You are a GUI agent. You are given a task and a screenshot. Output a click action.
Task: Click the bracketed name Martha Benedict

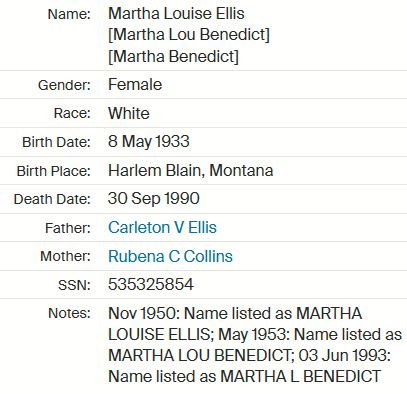pyautogui.click(x=173, y=56)
